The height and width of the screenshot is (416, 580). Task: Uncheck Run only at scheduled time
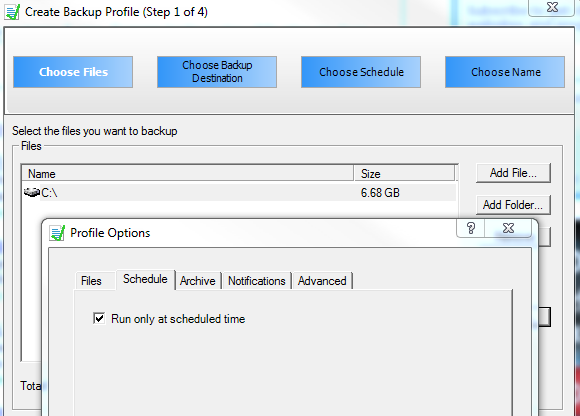click(99, 318)
